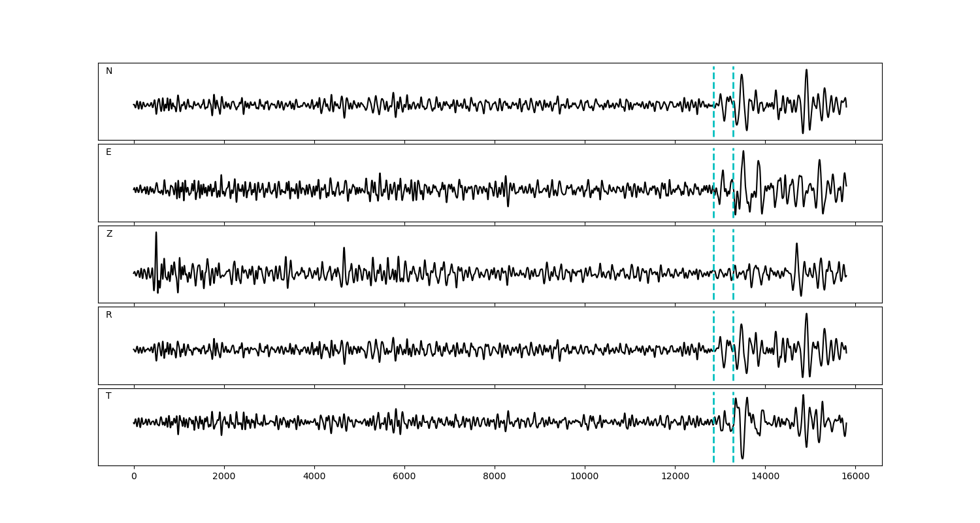The height and width of the screenshot is (523, 980).
Task: Click the 12000 x-axis tick label
Action: [675, 477]
